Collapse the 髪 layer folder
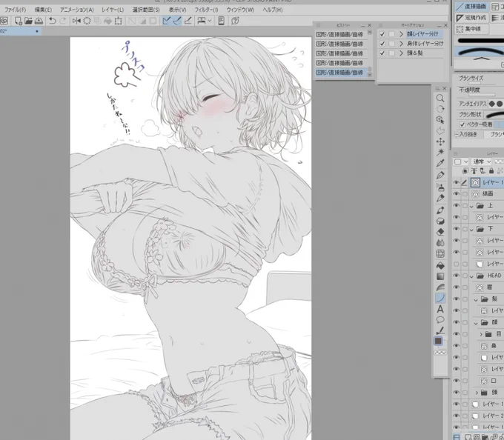This screenshot has height=440, width=504. click(476, 299)
